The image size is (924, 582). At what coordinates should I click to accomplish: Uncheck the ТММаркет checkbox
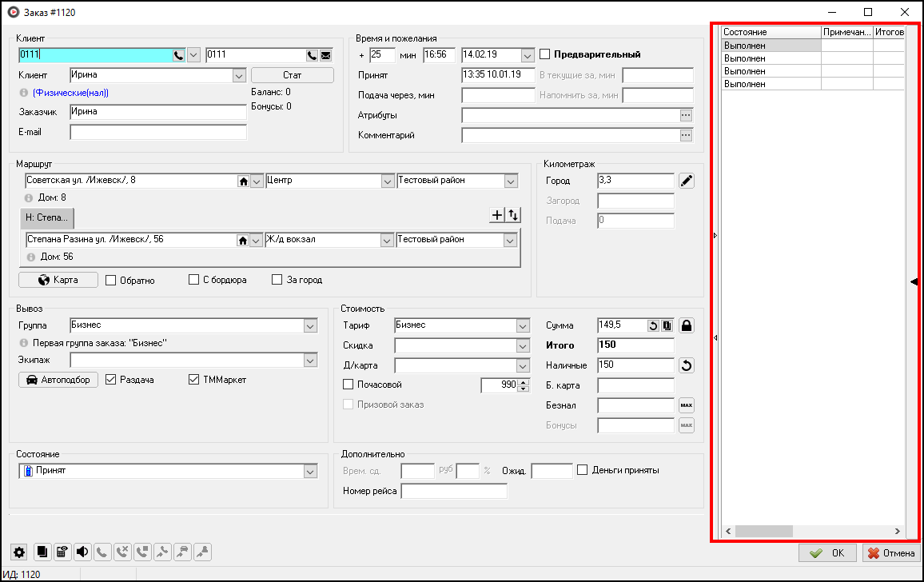pyautogui.click(x=193, y=380)
